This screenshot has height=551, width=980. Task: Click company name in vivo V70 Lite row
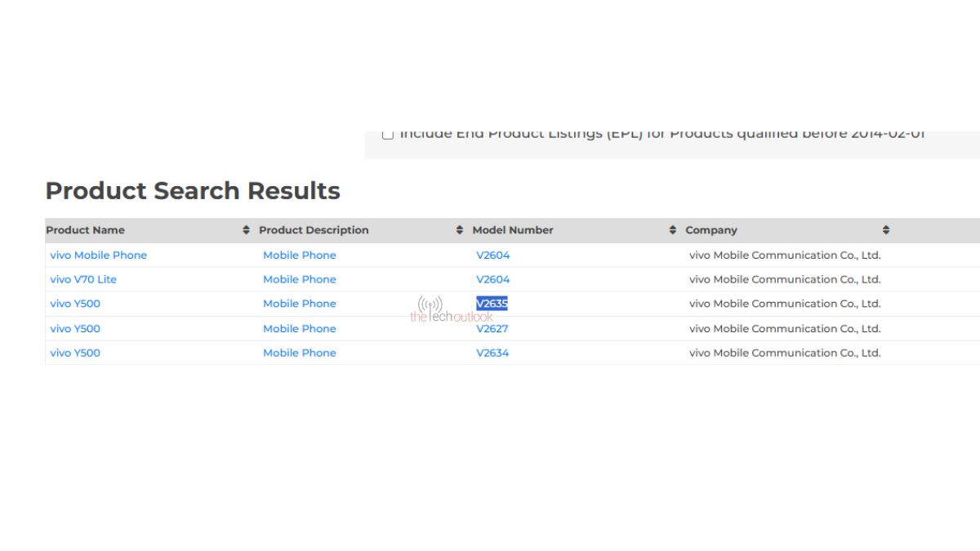[785, 279]
